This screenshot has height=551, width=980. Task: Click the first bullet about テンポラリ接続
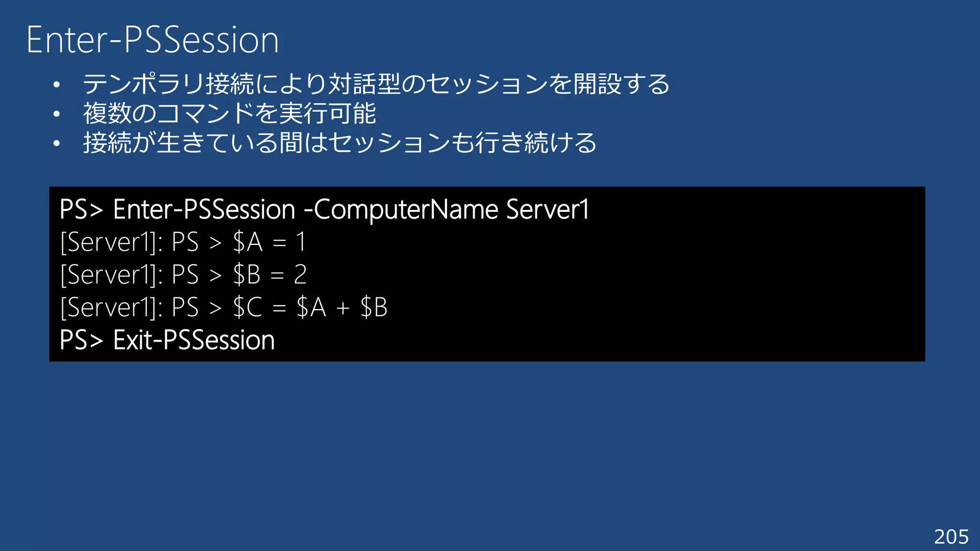(x=376, y=84)
